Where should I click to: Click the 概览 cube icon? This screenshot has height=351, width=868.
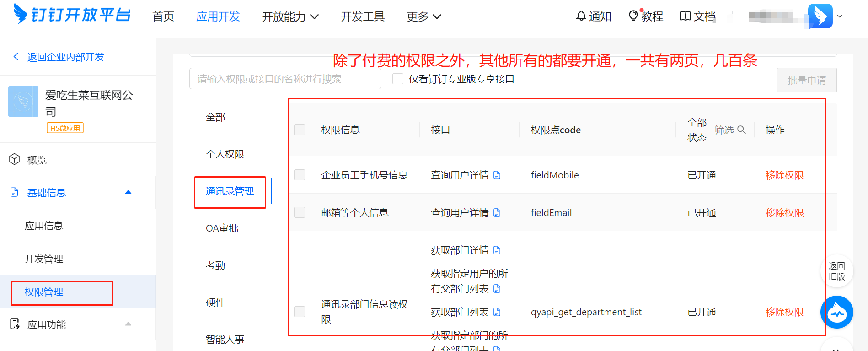tap(15, 159)
